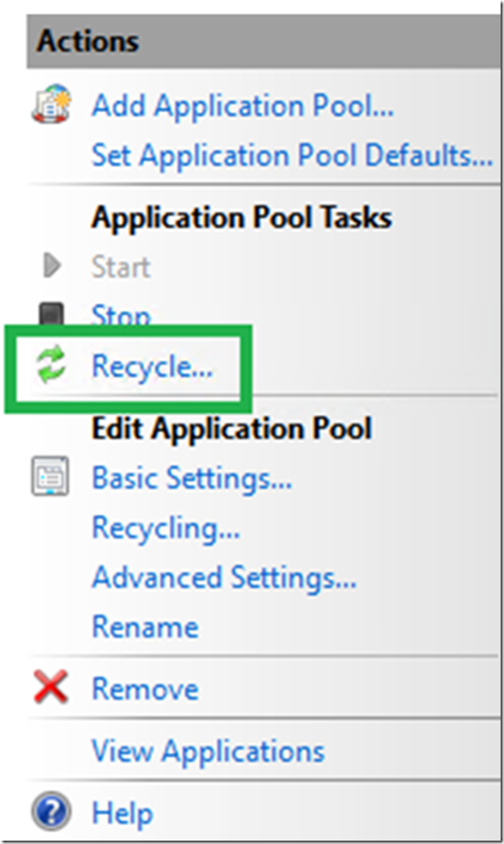
Task: Select the grayed-out Start action
Action: coord(121,267)
